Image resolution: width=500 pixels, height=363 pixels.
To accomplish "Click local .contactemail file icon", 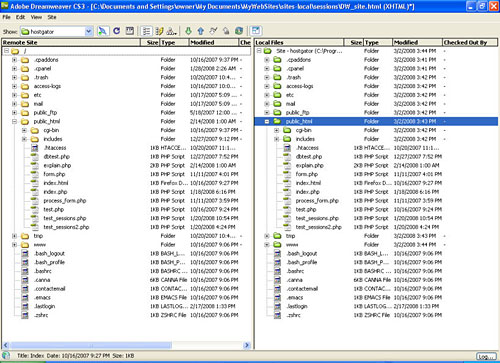I will [277, 289].
